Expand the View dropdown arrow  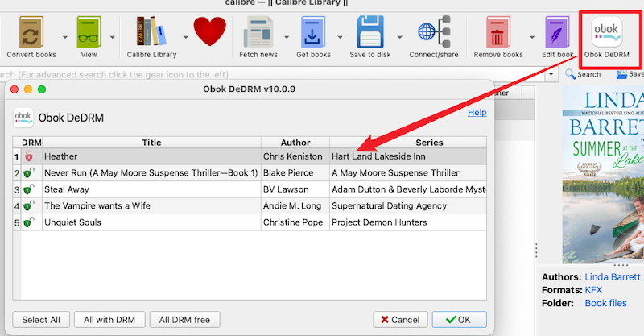pos(112,37)
